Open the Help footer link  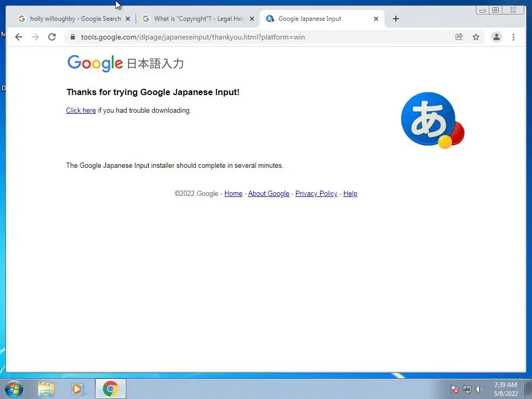coord(350,193)
